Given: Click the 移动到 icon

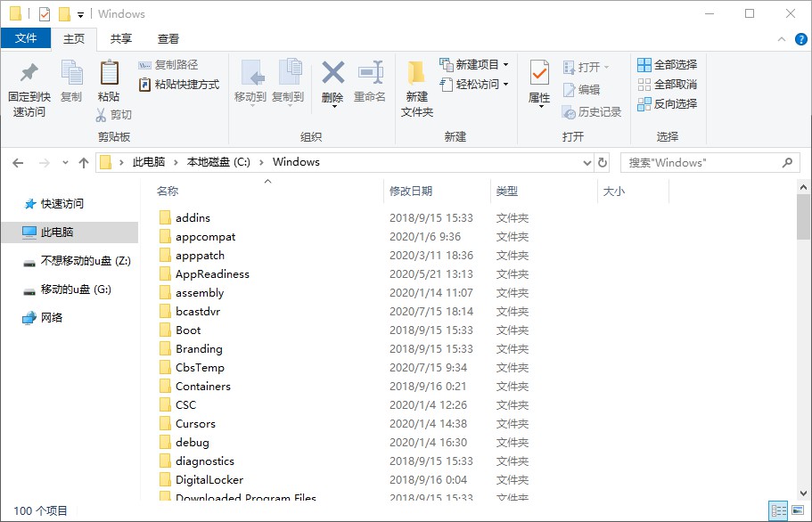Looking at the screenshot, I should [251, 72].
